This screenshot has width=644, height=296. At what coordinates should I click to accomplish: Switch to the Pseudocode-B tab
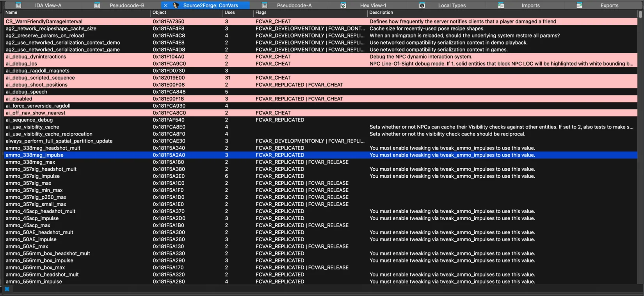[127, 5]
